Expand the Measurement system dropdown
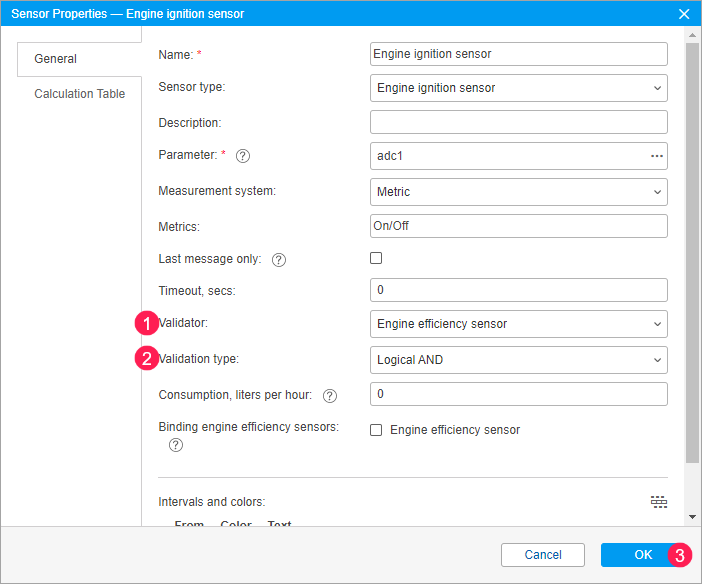702x584 pixels. (x=518, y=192)
